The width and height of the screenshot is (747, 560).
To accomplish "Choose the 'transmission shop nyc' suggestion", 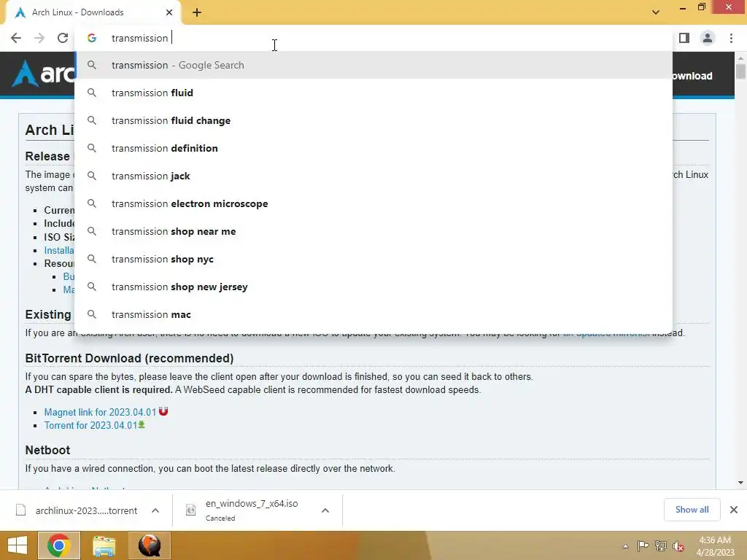I will point(373,259).
